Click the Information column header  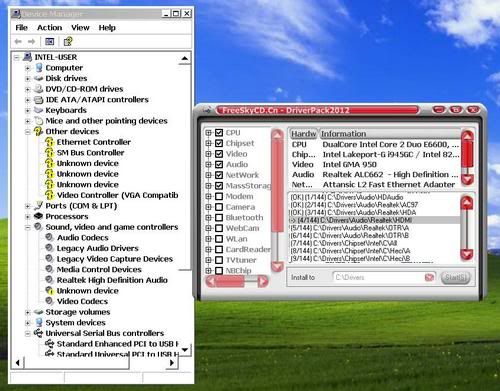pyautogui.click(x=390, y=134)
